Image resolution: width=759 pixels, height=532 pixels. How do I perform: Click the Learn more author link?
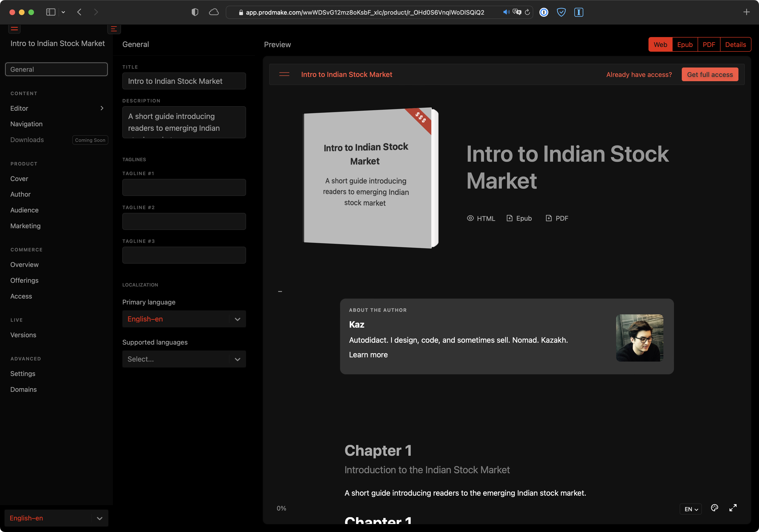(368, 355)
